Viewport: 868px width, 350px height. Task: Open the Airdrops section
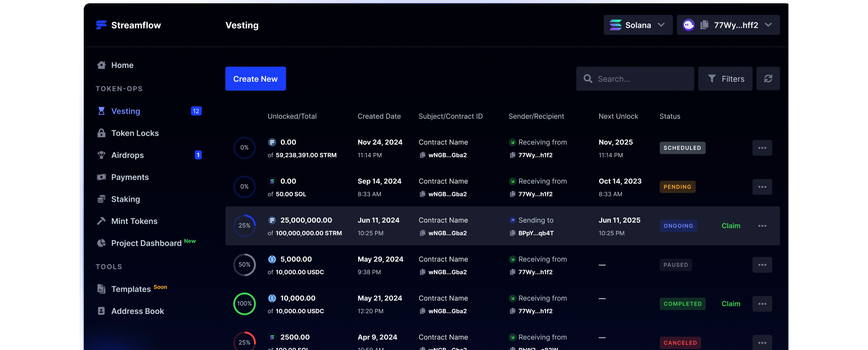coord(127,155)
